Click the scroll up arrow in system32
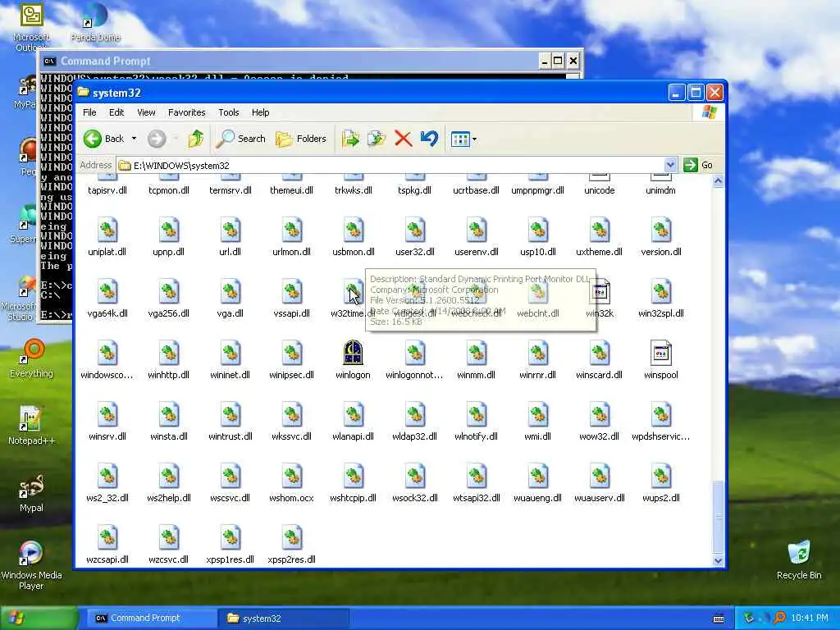 coord(718,181)
